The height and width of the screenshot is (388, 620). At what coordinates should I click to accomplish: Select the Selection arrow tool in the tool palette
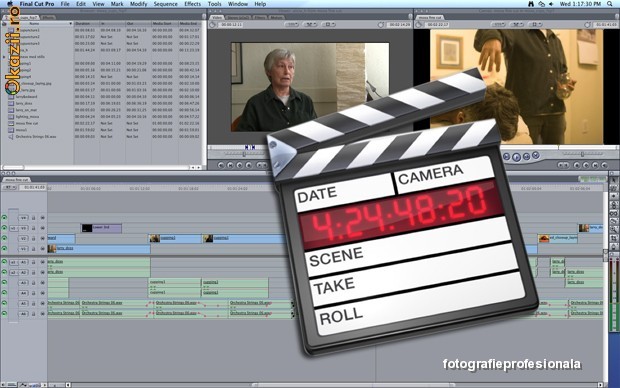[613, 179]
